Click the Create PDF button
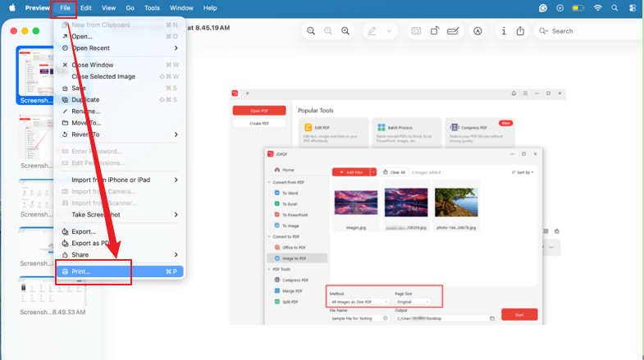The width and height of the screenshot is (644, 360). click(259, 123)
